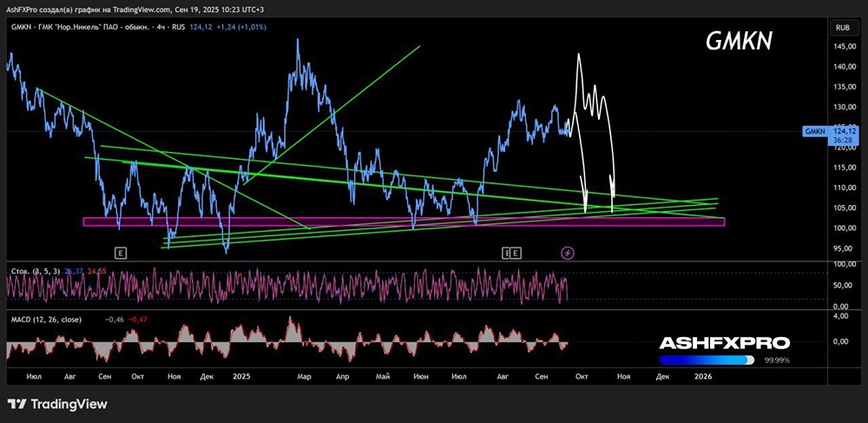Click the purple lightning event icon
Image resolution: width=868 pixels, height=423 pixels.
(568, 253)
